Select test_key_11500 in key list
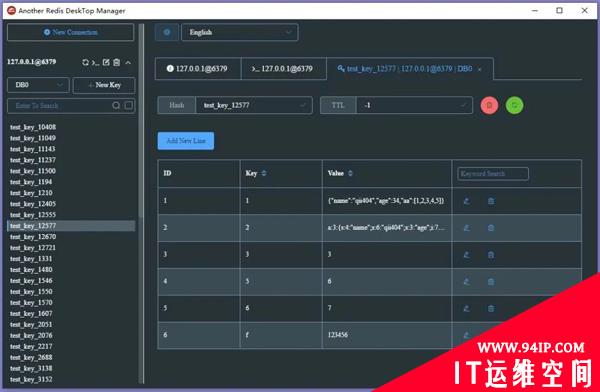 click(x=71, y=171)
